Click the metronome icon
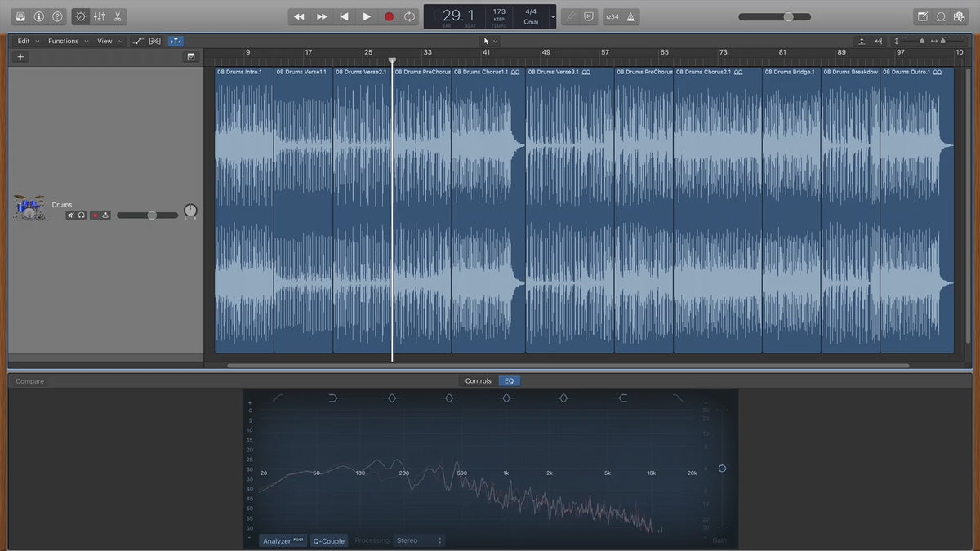The height and width of the screenshot is (551, 980). click(631, 16)
